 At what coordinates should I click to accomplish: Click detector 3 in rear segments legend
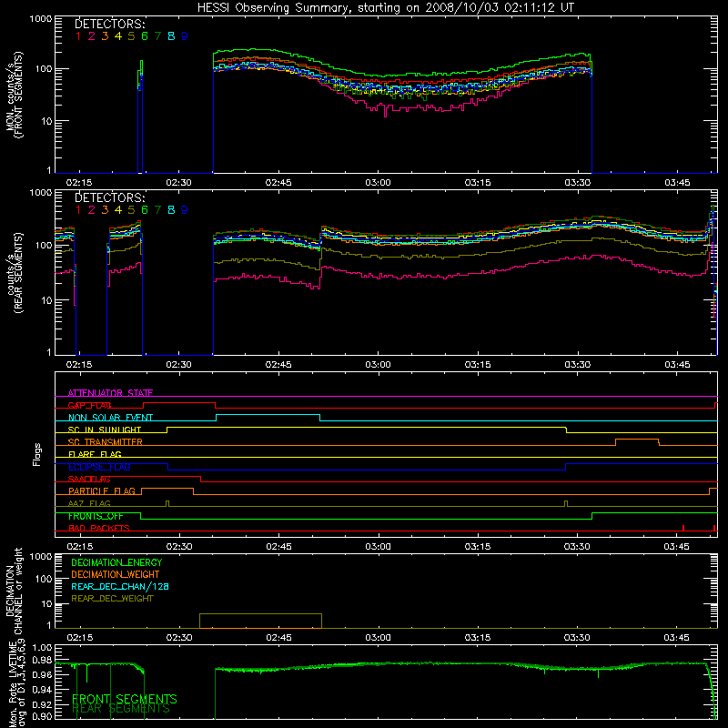click(105, 210)
